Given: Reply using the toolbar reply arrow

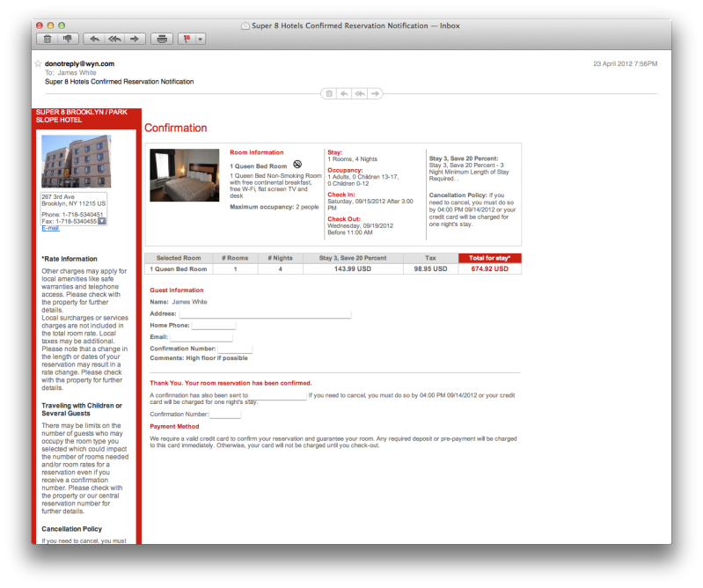Looking at the screenshot, I should (94, 39).
